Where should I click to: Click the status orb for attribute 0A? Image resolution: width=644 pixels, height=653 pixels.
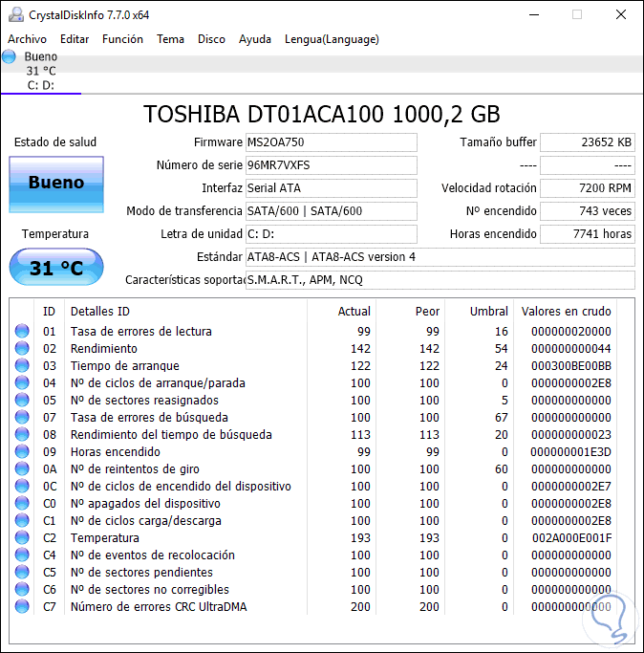(22, 468)
